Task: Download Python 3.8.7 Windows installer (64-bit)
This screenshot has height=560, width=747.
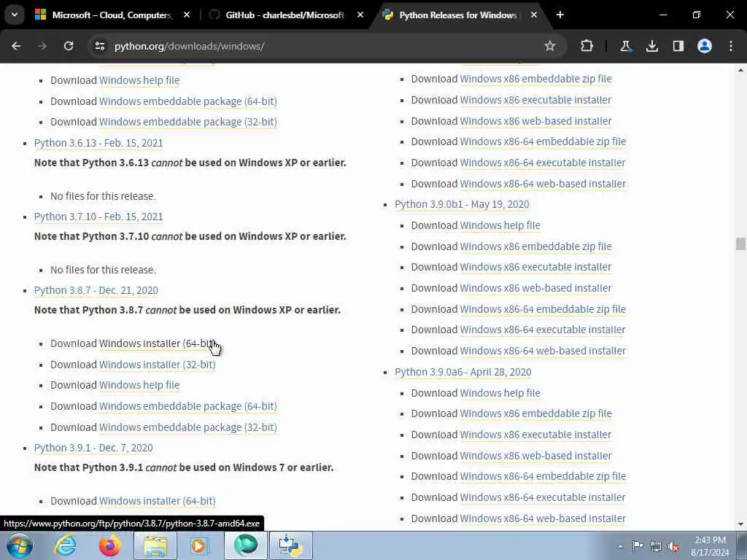Action: [158, 343]
